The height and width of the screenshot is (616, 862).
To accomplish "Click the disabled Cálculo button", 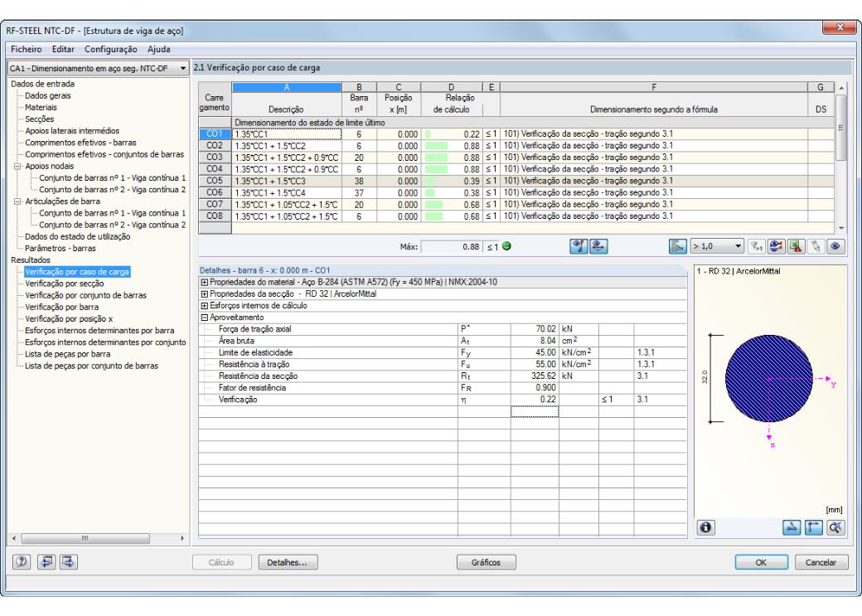I will coord(221,562).
